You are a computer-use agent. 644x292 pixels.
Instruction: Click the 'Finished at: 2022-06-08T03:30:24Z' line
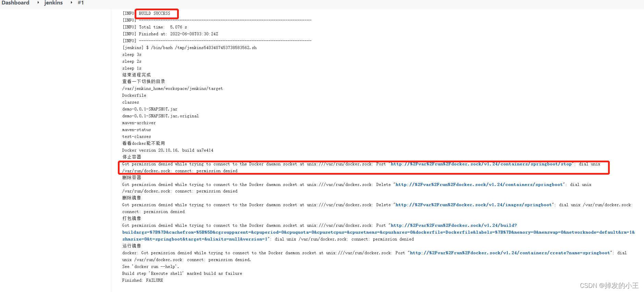click(x=170, y=34)
